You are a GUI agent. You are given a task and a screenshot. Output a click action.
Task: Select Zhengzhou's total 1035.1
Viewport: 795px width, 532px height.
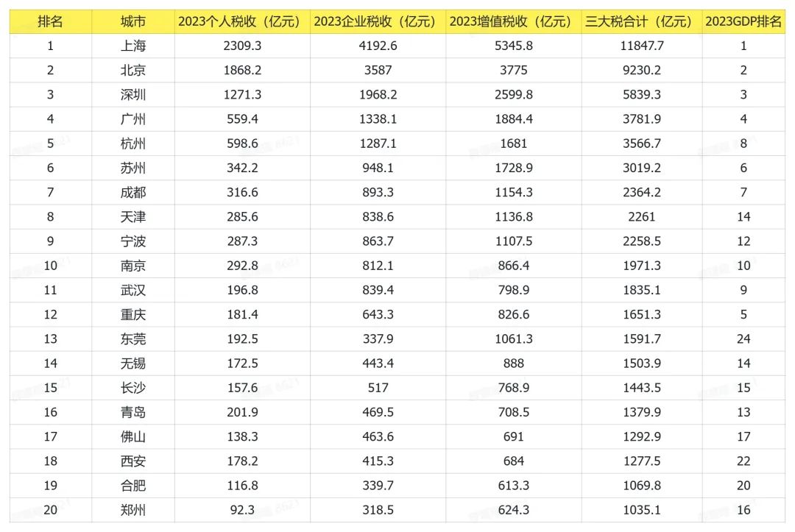tap(642, 510)
